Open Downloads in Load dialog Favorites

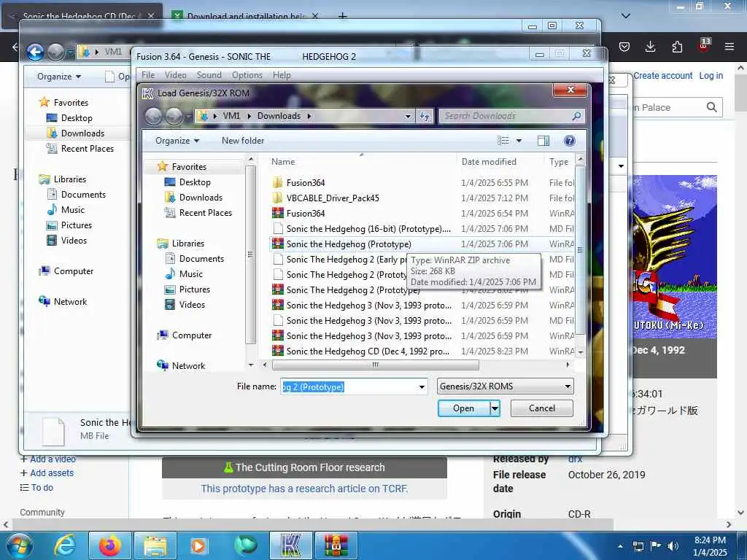point(200,197)
